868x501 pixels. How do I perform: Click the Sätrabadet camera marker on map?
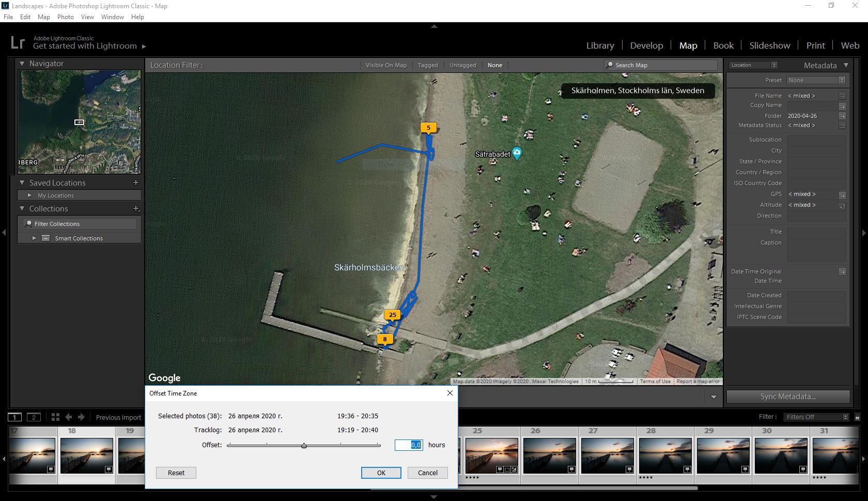pyautogui.click(x=517, y=154)
